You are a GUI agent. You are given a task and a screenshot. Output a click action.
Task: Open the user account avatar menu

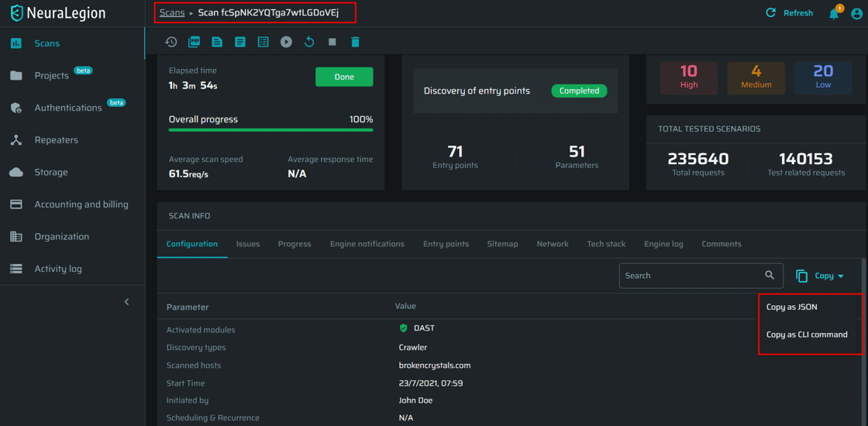(857, 13)
